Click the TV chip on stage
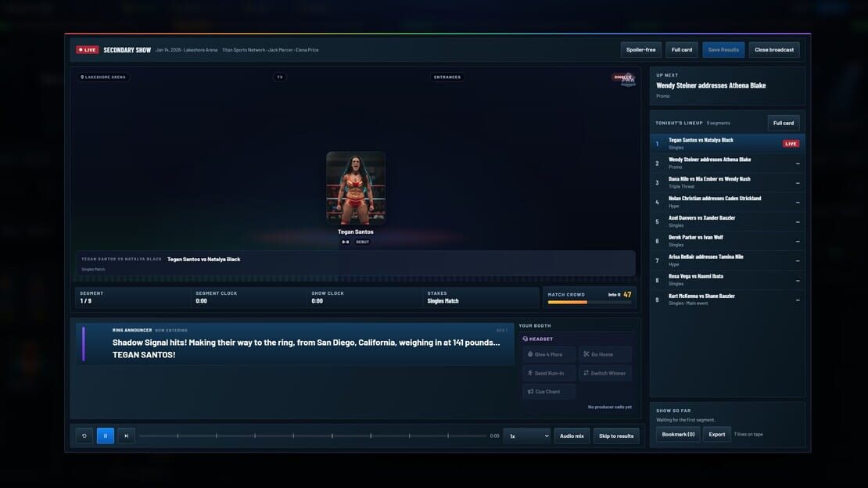 [x=280, y=77]
